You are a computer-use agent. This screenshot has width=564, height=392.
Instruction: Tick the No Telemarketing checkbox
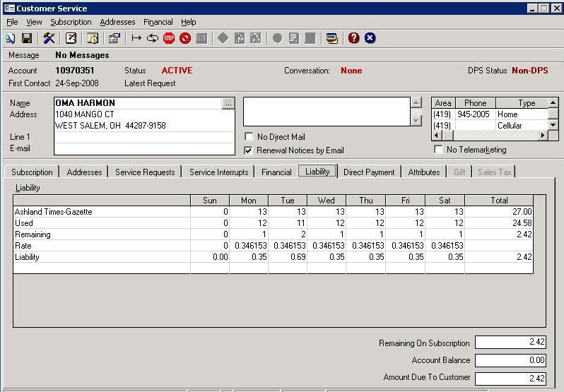(439, 150)
